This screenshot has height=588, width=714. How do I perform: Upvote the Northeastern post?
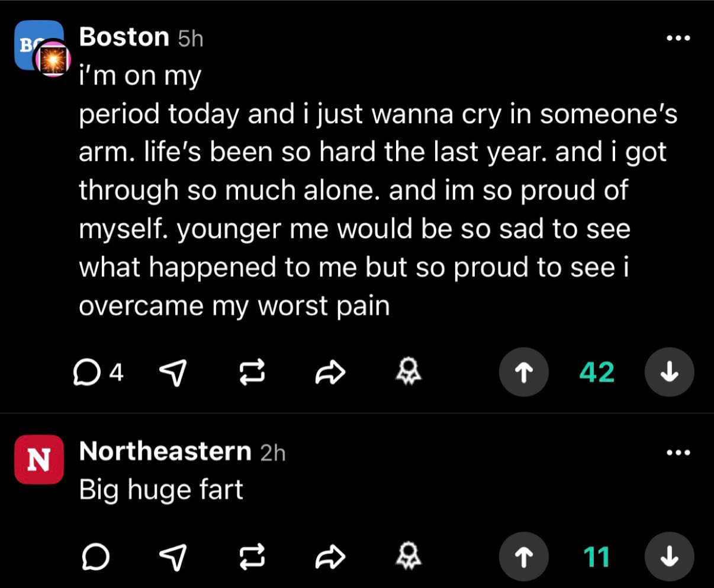[x=524, y=557]
